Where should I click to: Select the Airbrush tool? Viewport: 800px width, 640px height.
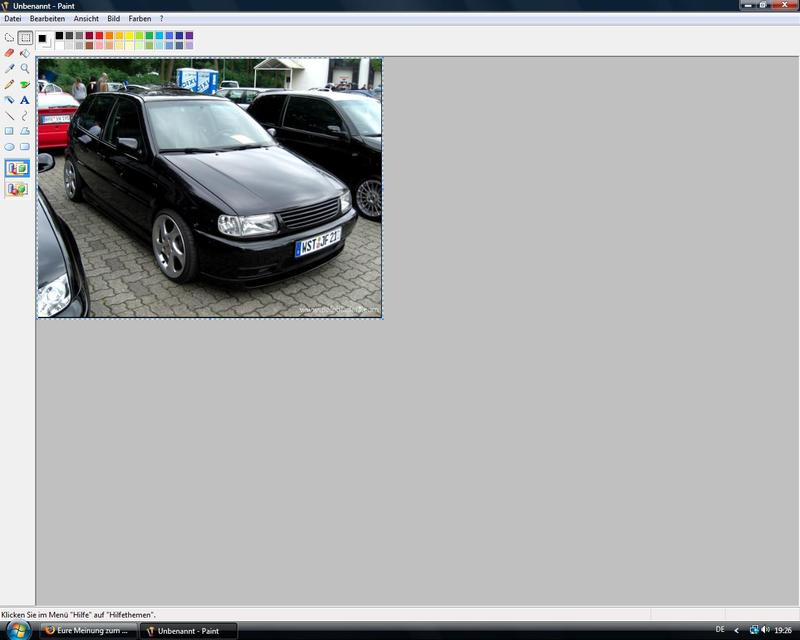click(x=9, y=100)
